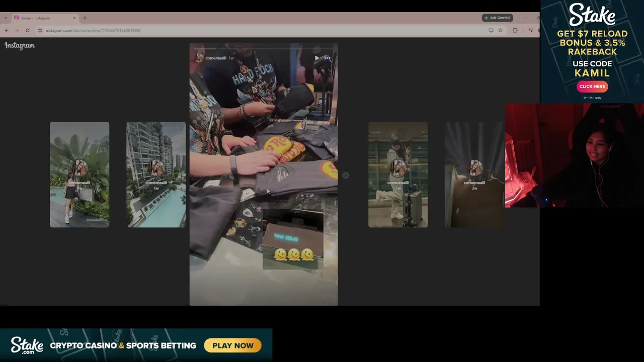This screenshot has width=644, height=362.
Task: Open the apartment pool story thumbnail
Action: pos(156,174)
